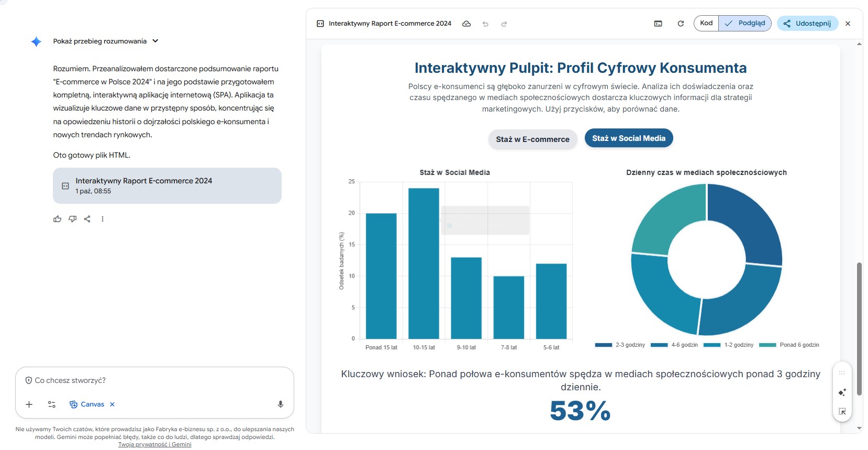
Task: Open the tools selector in prompt box
Action: (x=52, y=404)
